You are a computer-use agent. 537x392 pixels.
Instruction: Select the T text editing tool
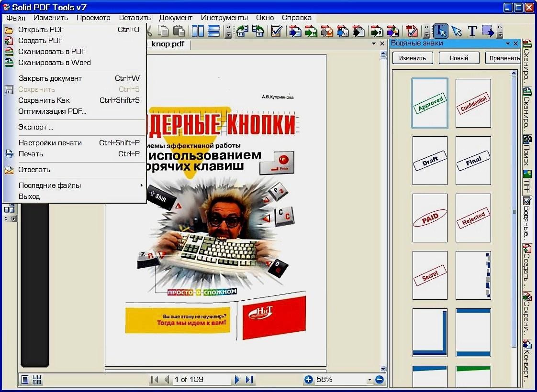point(472,31)
